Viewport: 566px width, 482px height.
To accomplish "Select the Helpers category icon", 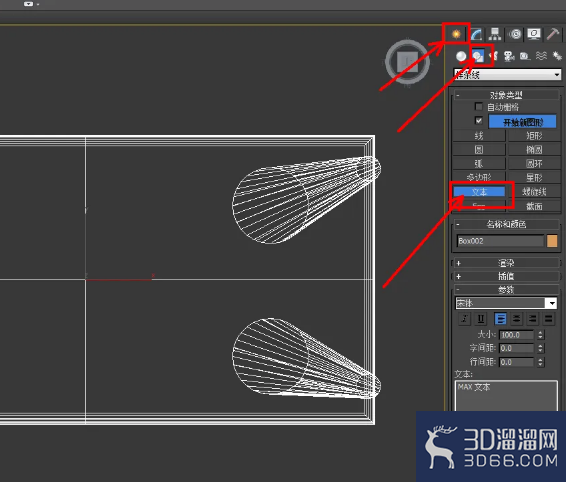I will click(x=525, y=56).
